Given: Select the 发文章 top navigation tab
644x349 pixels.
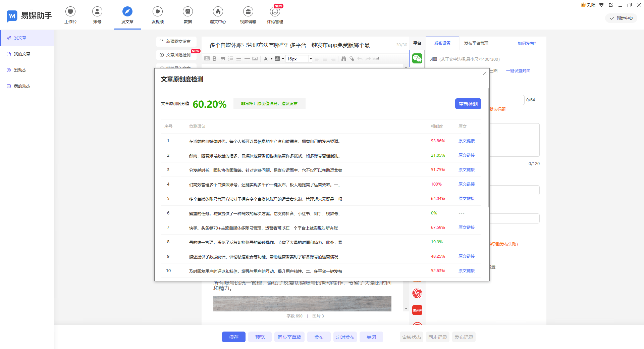Looking at the screenshot, I should click(127, 15).
